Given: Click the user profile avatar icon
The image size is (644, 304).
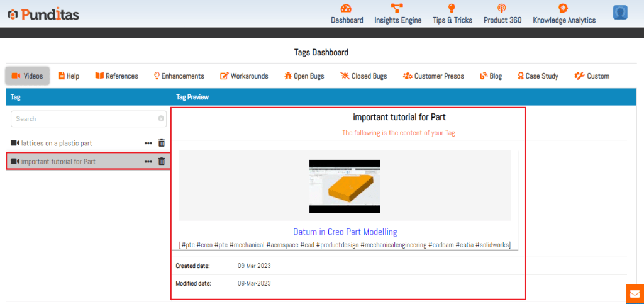Looking at the screenshot, I should (x=620, y=13).
